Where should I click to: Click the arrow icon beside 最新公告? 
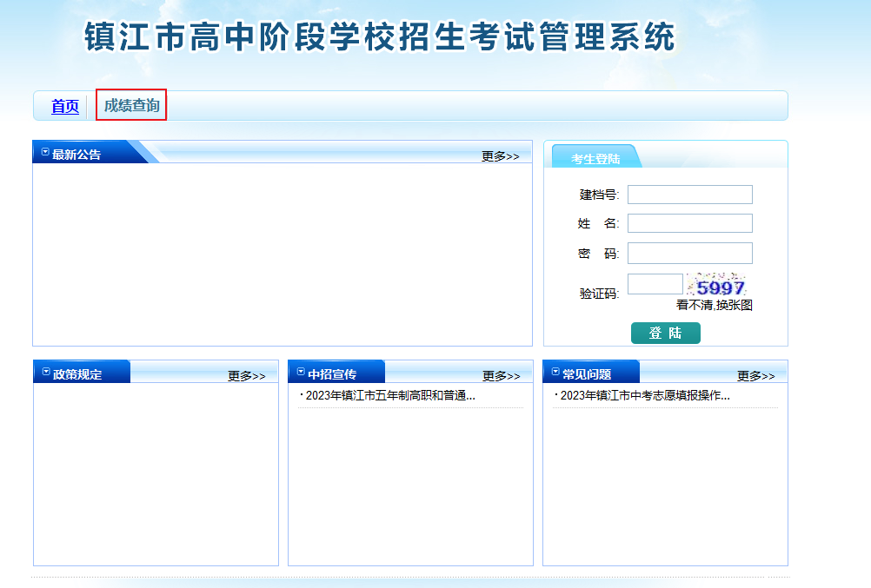(x=45, y=153)
